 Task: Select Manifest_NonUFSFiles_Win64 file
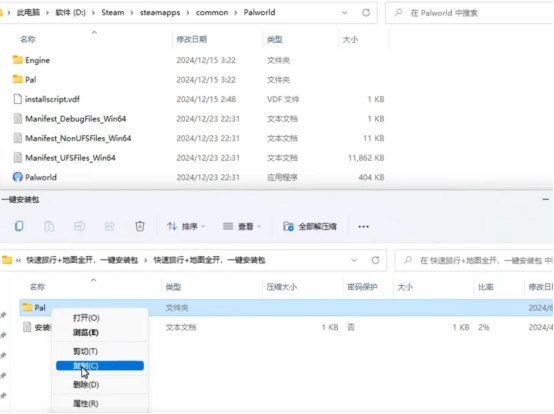coord(78,138)
